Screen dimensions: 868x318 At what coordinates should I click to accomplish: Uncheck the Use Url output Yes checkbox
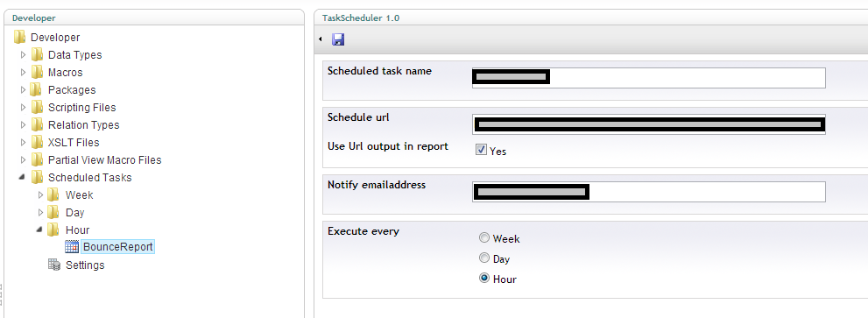click(x=481, y=150)
